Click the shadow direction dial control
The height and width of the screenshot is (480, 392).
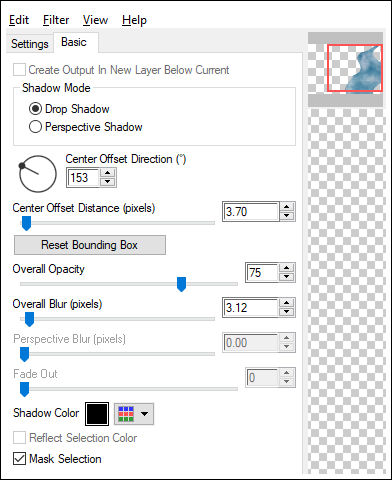(x=38, y=174)
